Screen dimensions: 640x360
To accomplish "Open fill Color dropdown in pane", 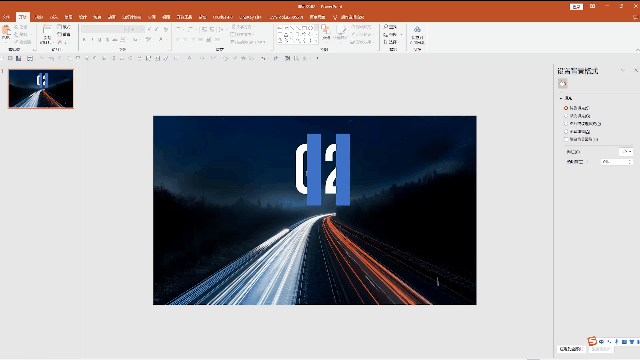I will 626,151.
